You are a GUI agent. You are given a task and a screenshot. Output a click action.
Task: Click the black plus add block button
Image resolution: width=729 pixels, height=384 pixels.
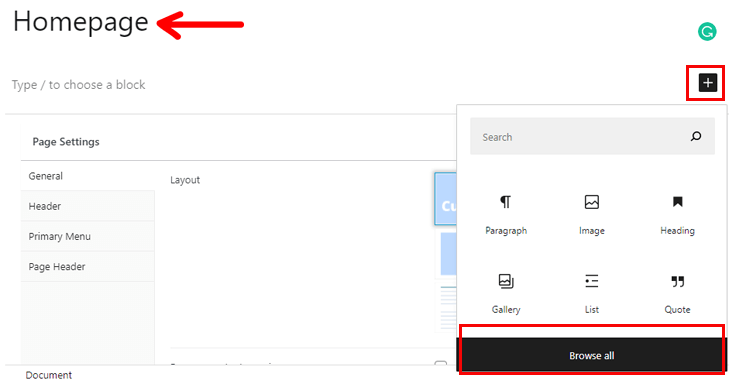[708, 83]
